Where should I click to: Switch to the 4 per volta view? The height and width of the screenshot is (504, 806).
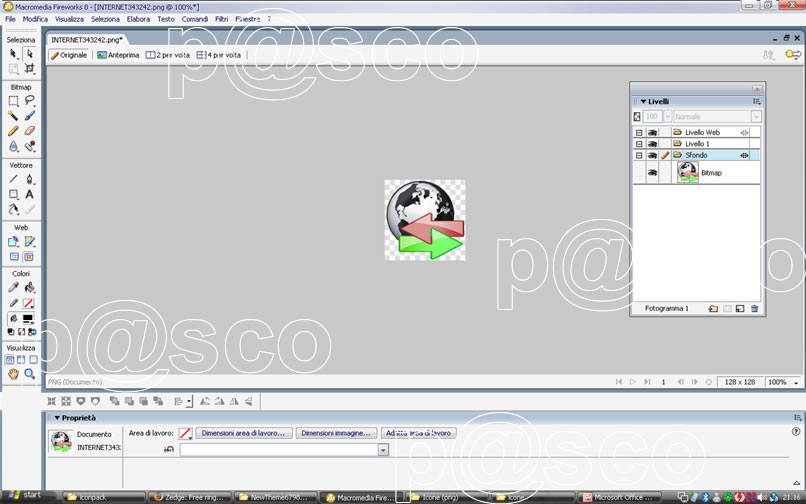(x=218, y=55)
